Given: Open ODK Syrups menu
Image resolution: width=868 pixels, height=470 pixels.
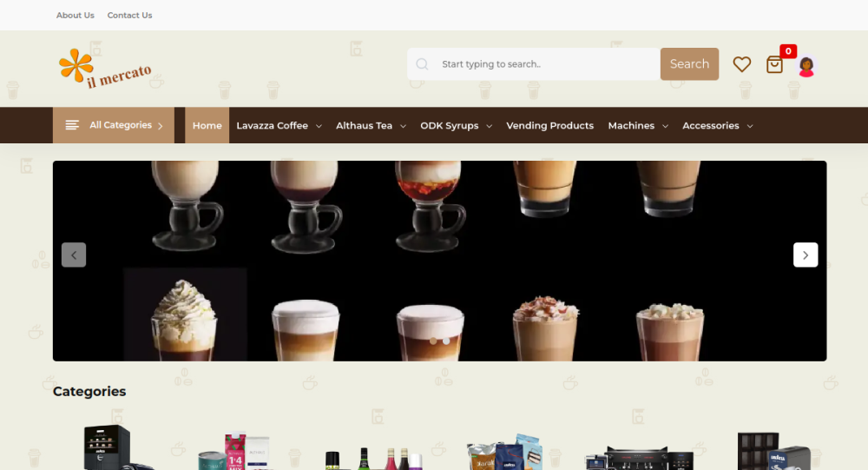Looking at the screenshot, I should click(x=450, y=126).
